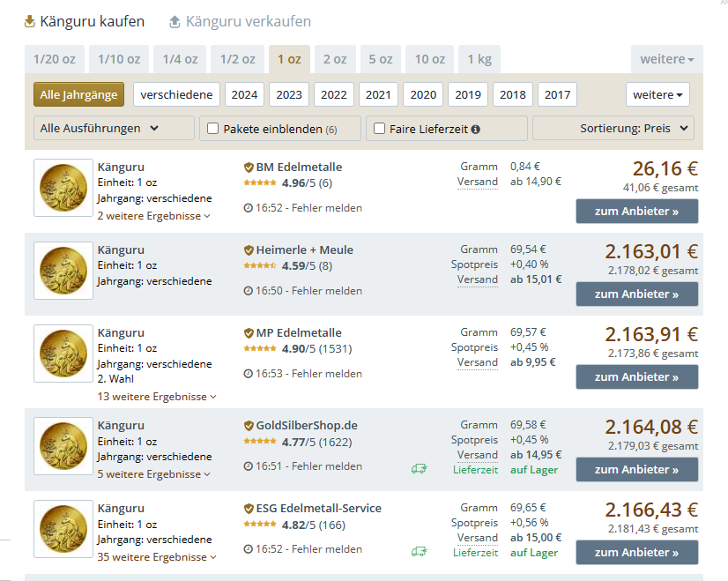Expand weitere years dropdown beside 2017
Screen dimensions: 728x581
657,95
